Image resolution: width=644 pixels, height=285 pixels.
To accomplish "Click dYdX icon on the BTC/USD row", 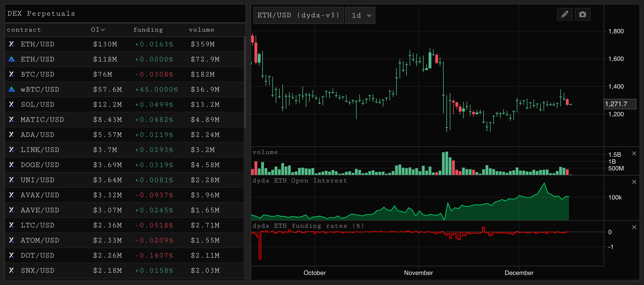I will (x=11, y=74).
